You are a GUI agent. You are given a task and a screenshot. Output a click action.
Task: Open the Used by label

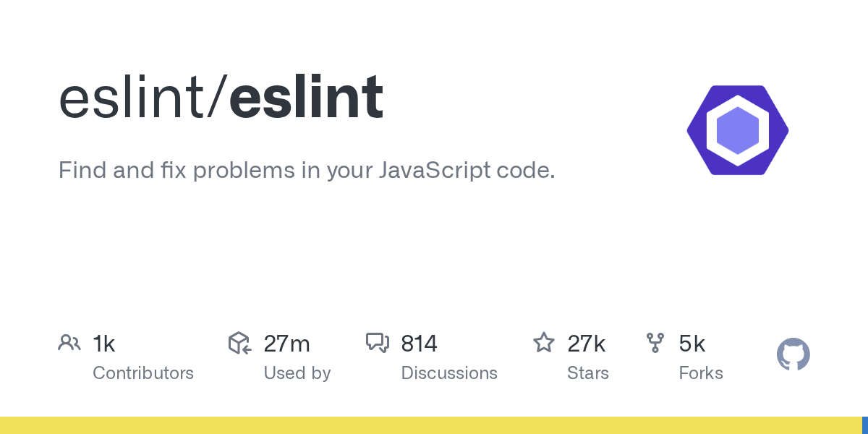(x=297, y=373)
